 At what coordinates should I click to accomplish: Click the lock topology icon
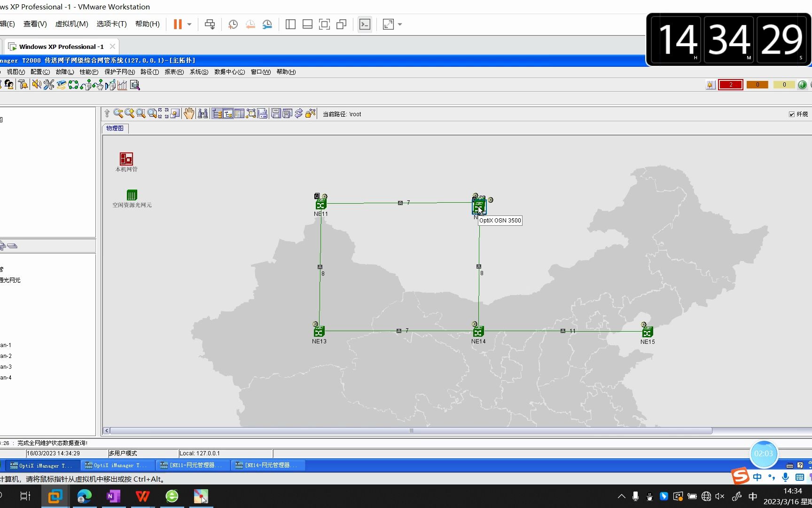pos(310,113)
